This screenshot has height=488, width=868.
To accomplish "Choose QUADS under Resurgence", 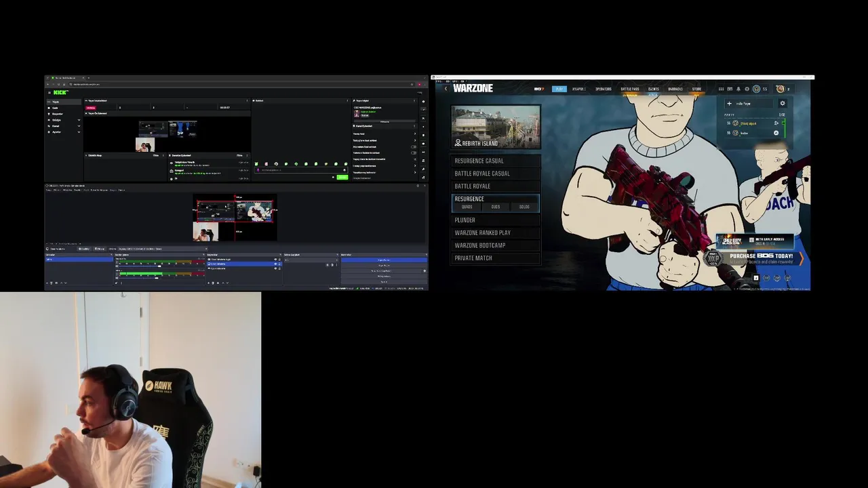I will pyautogui.click(x=467, y=207).
